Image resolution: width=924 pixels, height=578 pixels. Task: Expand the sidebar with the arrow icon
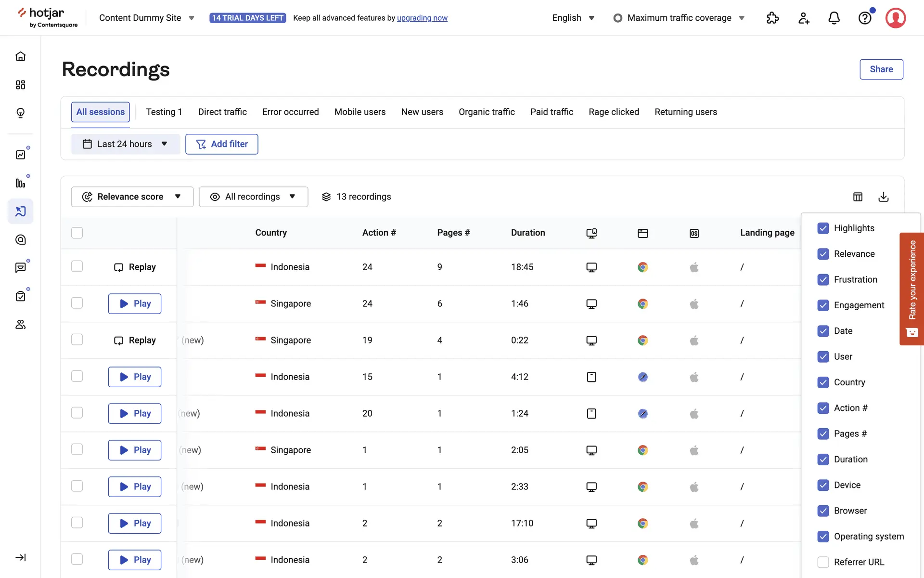tap(20, 557)
